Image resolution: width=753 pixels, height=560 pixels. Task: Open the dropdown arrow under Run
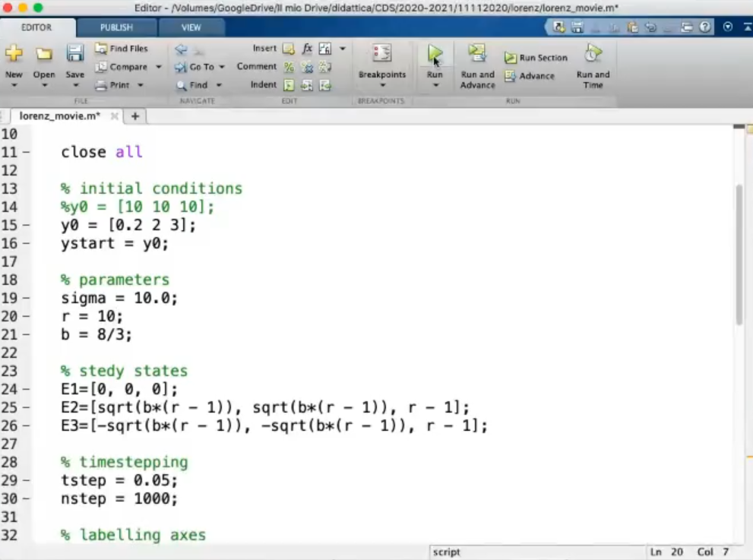pos(435,85)
